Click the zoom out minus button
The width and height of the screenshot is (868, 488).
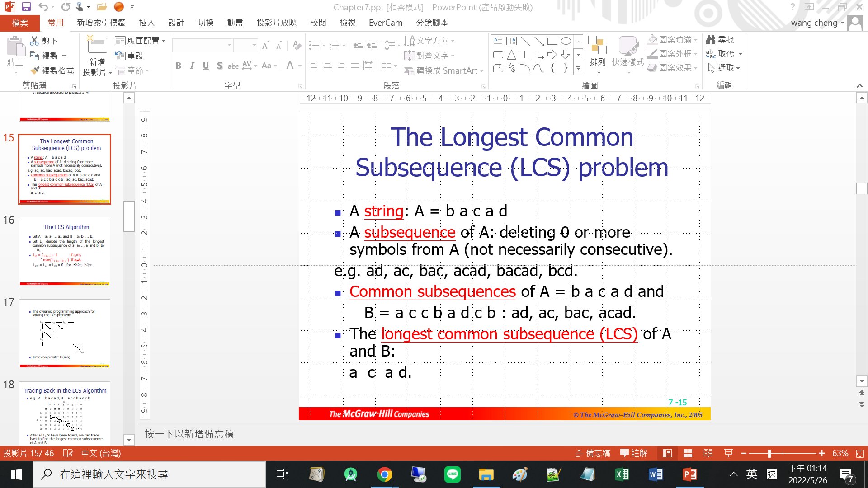pos(744,453)
